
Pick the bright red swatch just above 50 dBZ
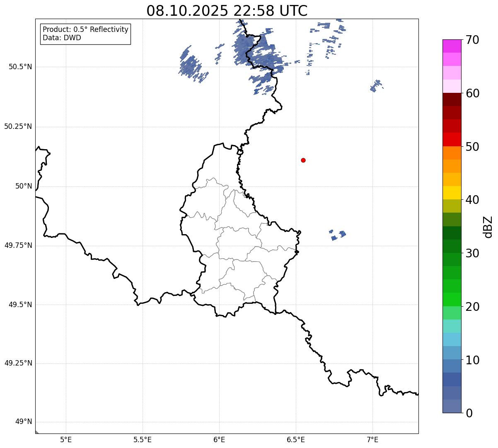(452, 139)
